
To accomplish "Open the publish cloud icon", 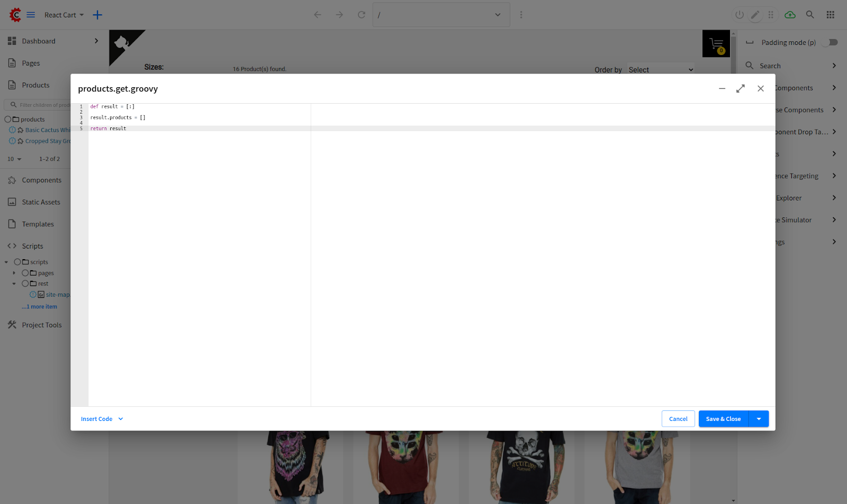I will pos(790,15).
